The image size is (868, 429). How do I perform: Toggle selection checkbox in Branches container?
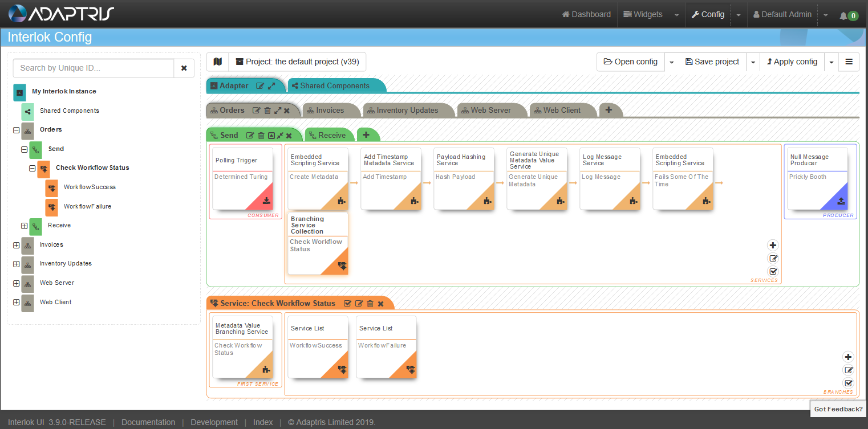(848, 383)
